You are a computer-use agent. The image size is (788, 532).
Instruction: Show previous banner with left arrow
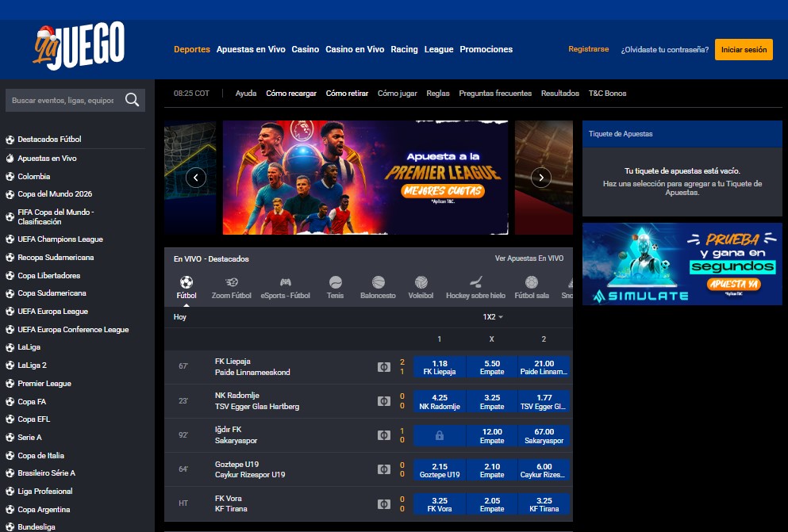(x=196, y=177)
